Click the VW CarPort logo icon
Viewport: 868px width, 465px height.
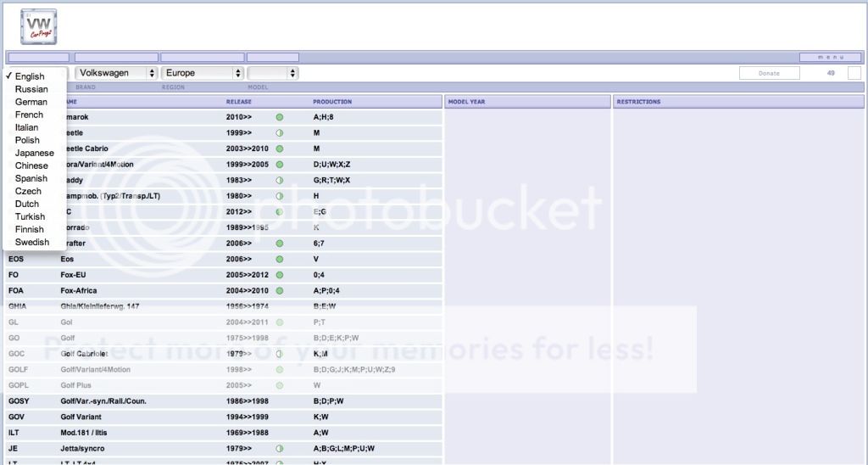(x=38, y=26)
